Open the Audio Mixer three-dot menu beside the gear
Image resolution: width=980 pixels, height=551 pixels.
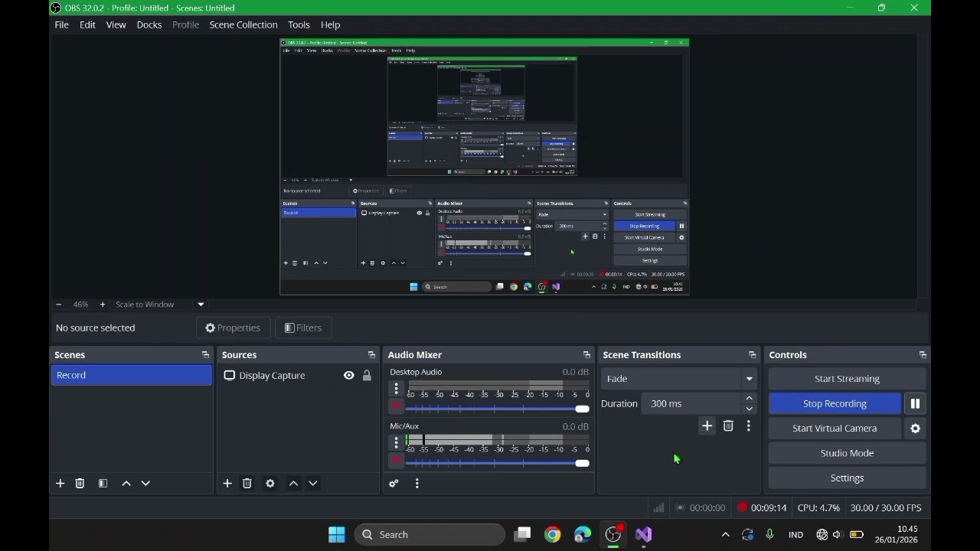(x=417, y=484)
